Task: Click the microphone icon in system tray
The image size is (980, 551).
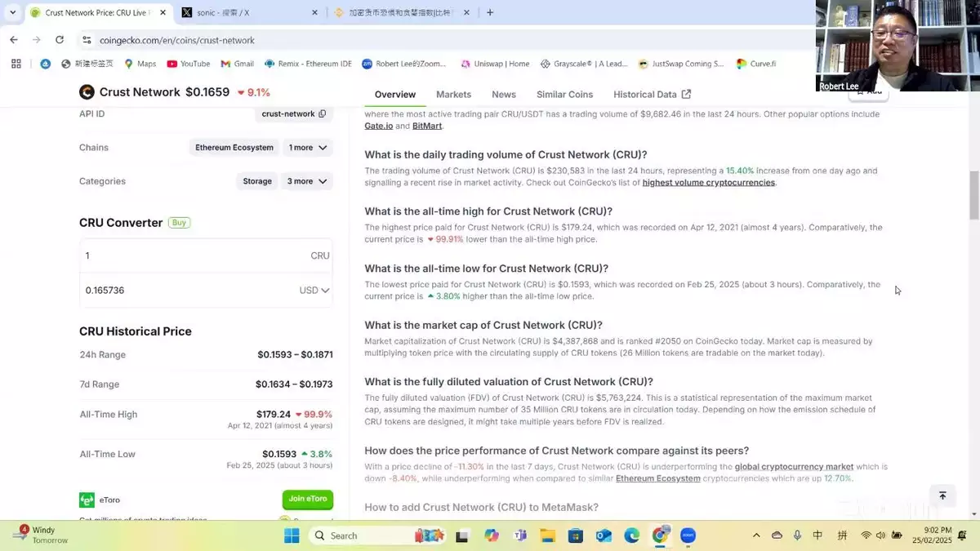Action: [x=798, y=535]
